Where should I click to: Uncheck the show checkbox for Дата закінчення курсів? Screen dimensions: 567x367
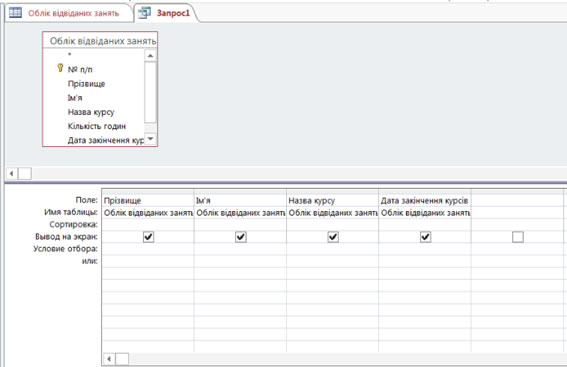point(426,237)
